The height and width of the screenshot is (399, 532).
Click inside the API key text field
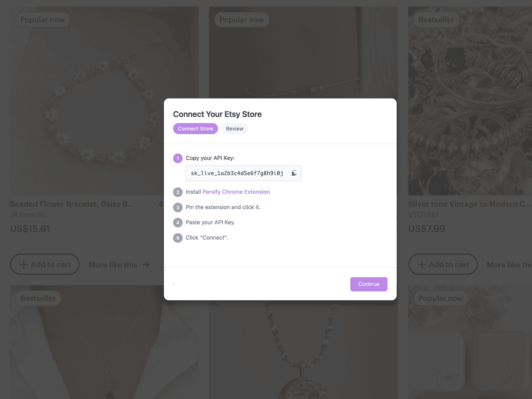(x=237, y=173)
